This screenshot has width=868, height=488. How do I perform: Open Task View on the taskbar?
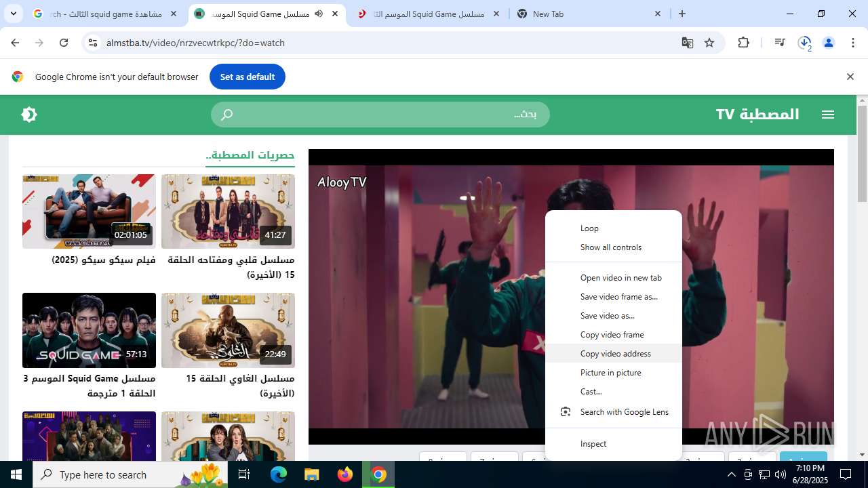(244, 474)
